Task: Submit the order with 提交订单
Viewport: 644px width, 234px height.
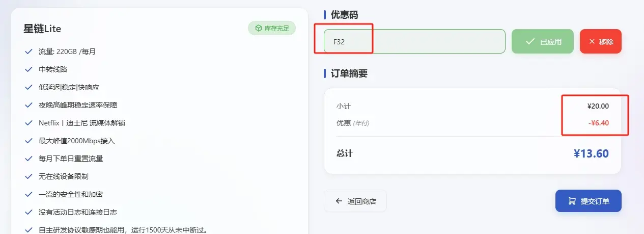Action: [x=589, y=201]
